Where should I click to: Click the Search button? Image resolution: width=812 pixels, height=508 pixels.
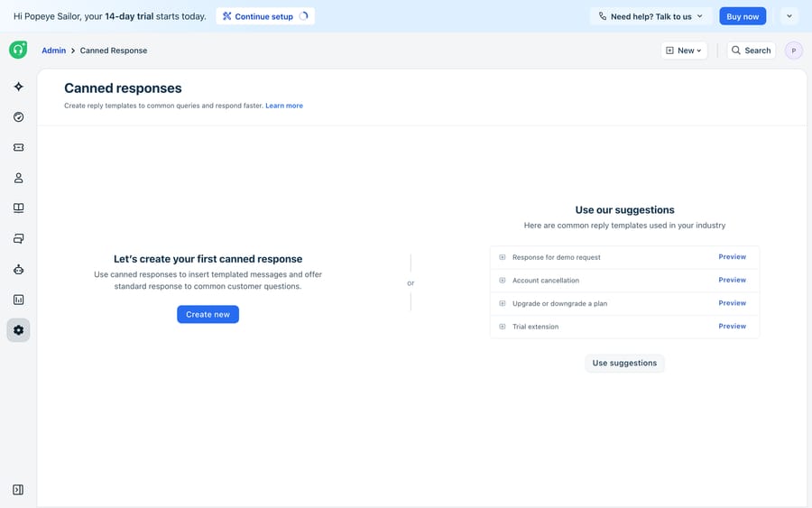pyautogui.click(x=751, y=51)
